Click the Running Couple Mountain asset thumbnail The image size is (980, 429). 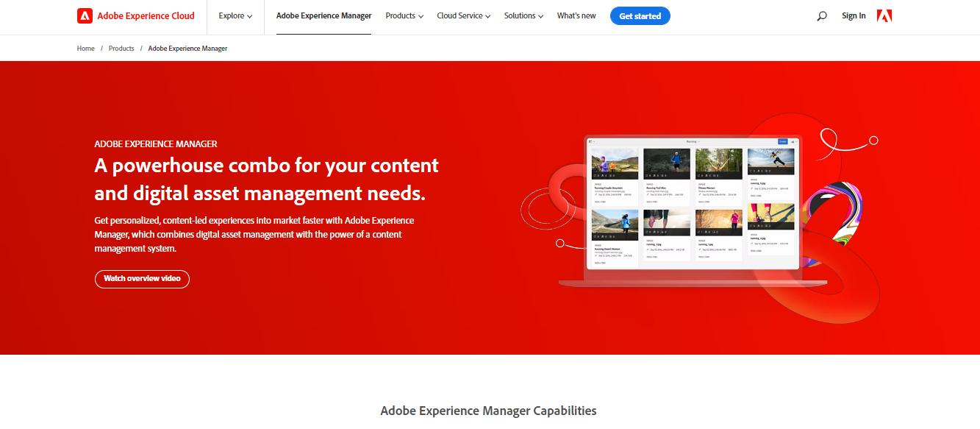pyautogui.click(x=615, y=162)
